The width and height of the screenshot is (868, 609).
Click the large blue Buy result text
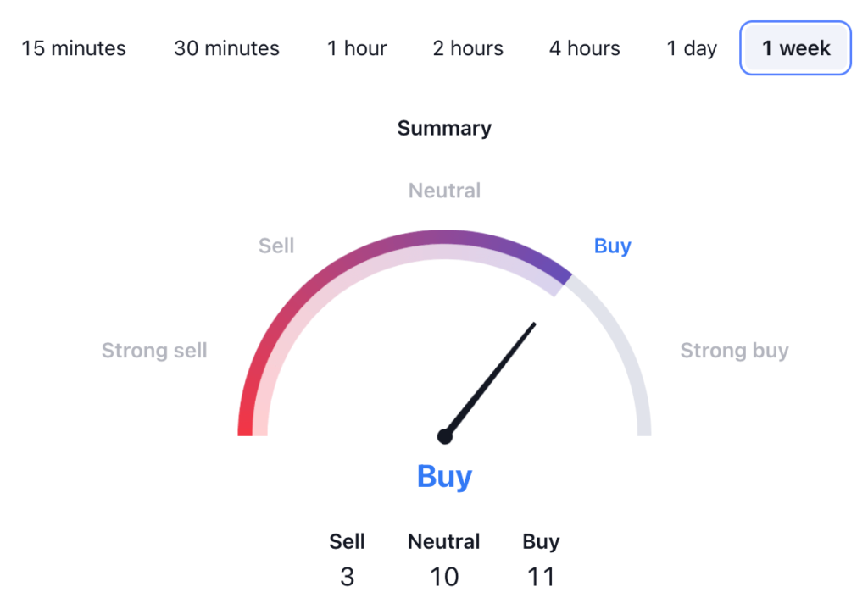(444, 477)
